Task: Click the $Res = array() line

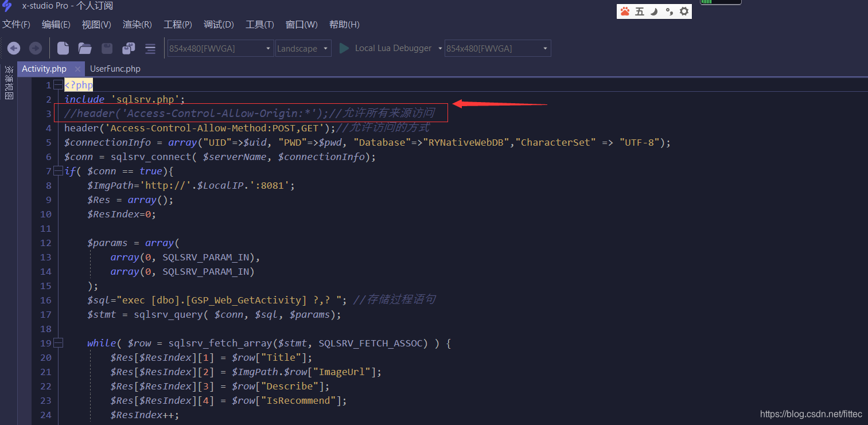Action: pyautogui.click(x=130, y=200)
